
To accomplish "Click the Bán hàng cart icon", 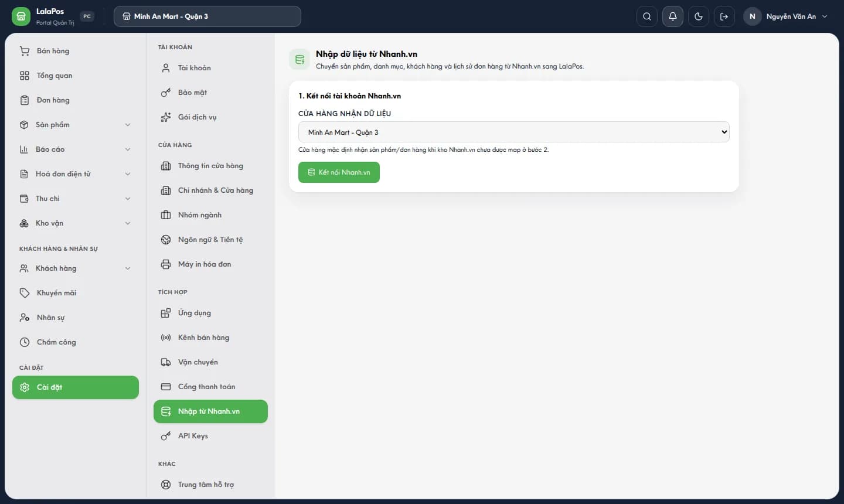I will click(25, 51).
